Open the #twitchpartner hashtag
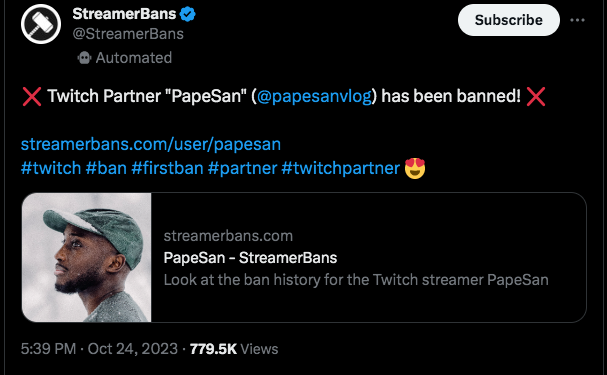607x375 pixels. (340, 168)
